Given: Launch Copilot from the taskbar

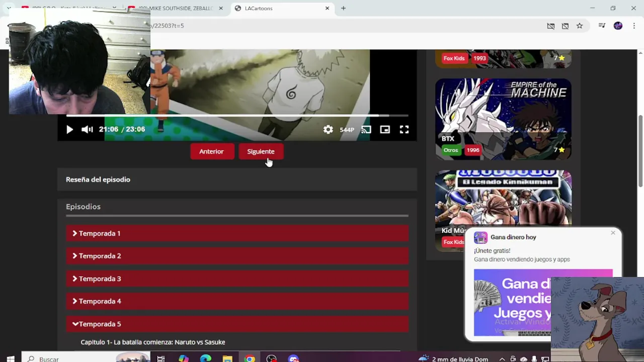Looking at the screenshot, I should (x=183, y=359).
